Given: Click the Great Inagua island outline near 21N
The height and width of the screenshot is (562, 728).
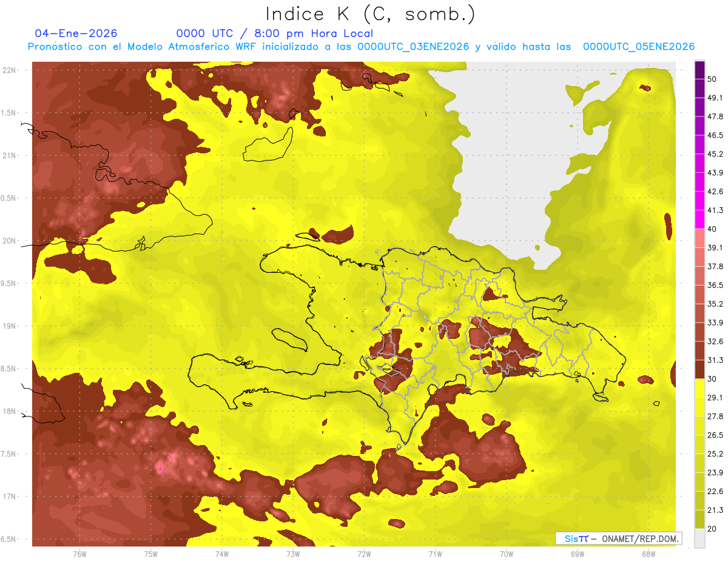Looking at the screenshot, I should point(267,146).
